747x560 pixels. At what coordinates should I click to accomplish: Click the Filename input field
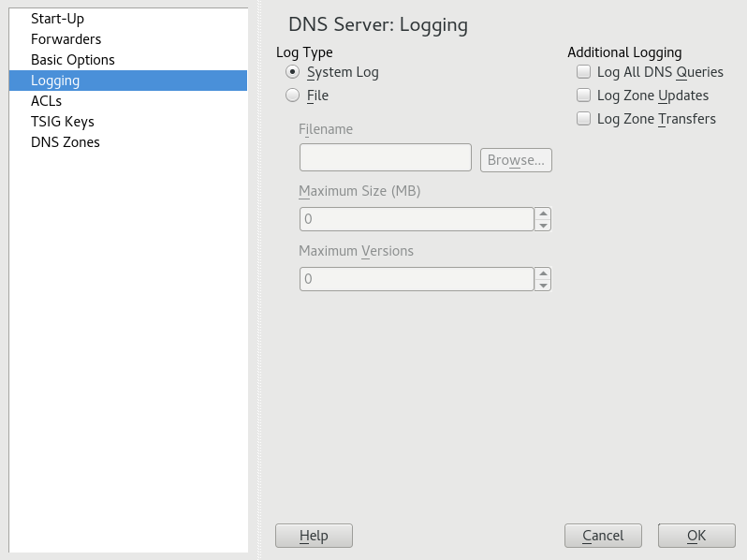[x=385, y=157]
